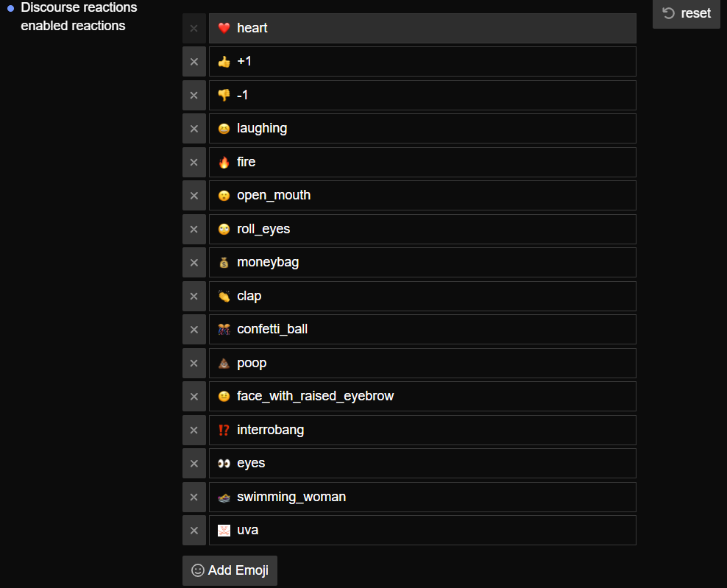Click the Add Emoji button
This screenshot has width=727, height=588.
click(230, 570)
